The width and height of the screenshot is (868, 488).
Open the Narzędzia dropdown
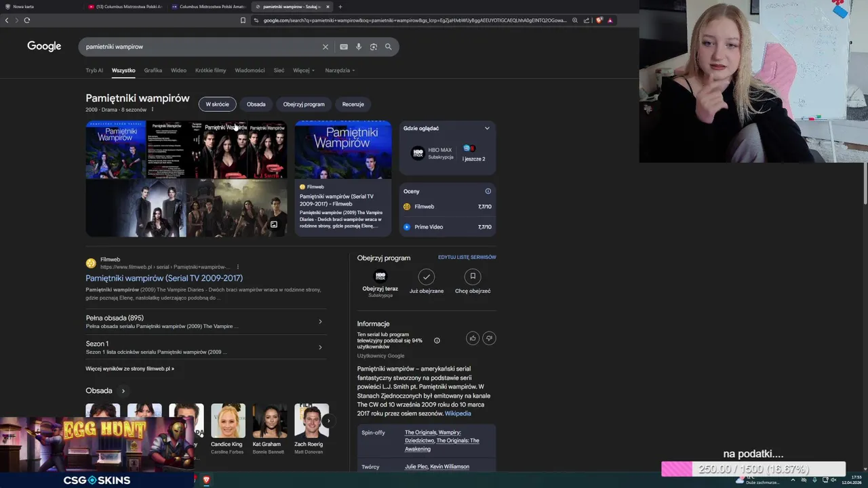[x=340, y=70]
